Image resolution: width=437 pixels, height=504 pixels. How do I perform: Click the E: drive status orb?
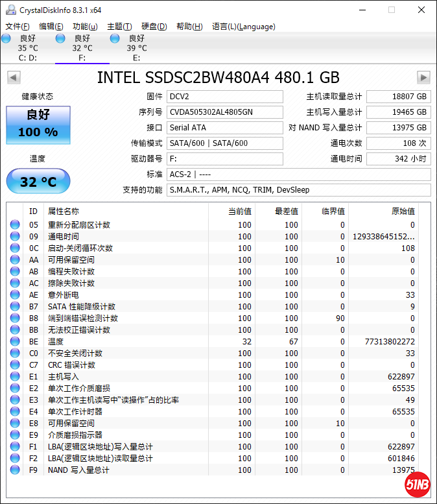click(x=115, y=39)
